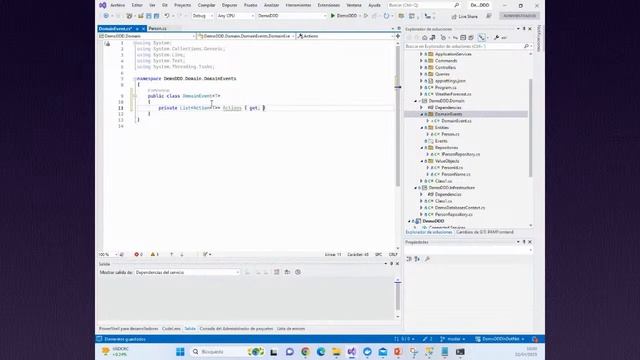Click the screwdriver line-action icon in the editor margin

107,44
